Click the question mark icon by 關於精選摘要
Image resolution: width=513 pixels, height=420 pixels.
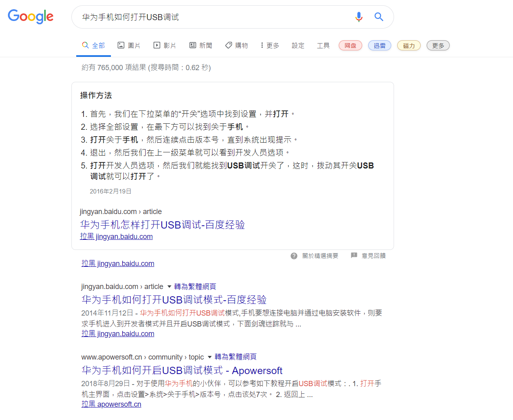tap(294, 256)
